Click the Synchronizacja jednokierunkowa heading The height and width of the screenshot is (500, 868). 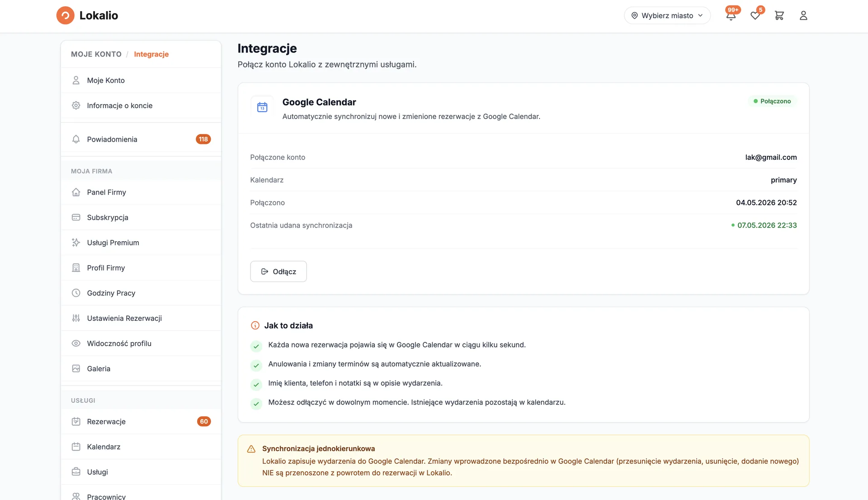coord(318,449)
